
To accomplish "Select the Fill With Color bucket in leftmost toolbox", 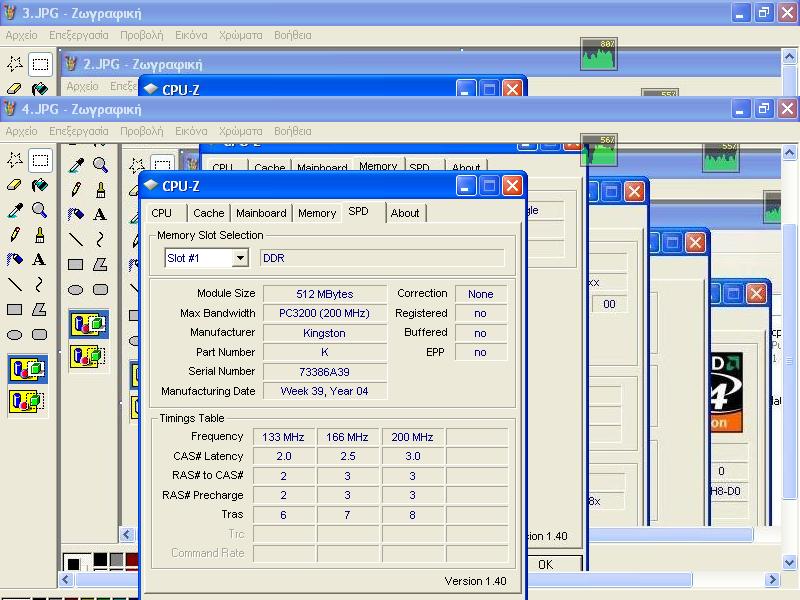I will coord(40,185).
